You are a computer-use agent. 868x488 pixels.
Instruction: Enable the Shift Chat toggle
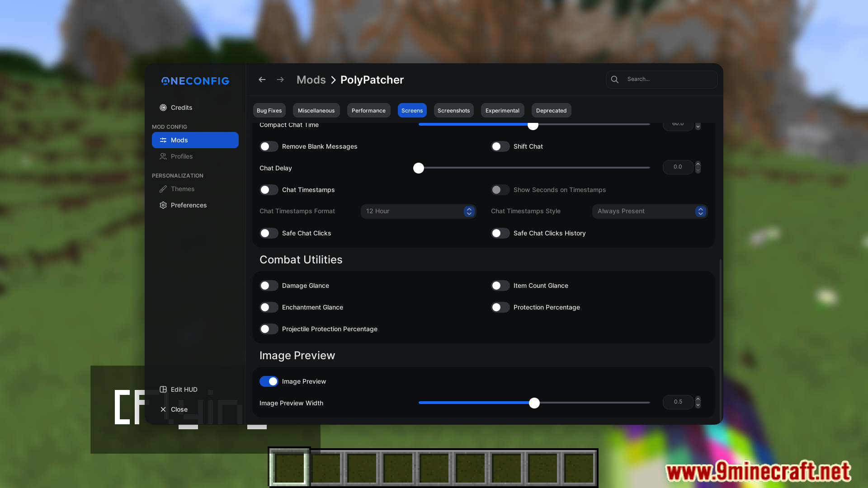[x=500, y=146]
